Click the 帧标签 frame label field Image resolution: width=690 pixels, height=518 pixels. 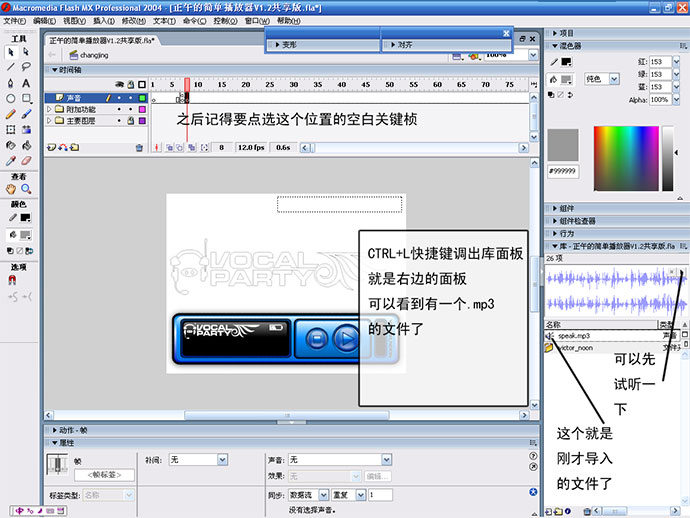point(104,475)
